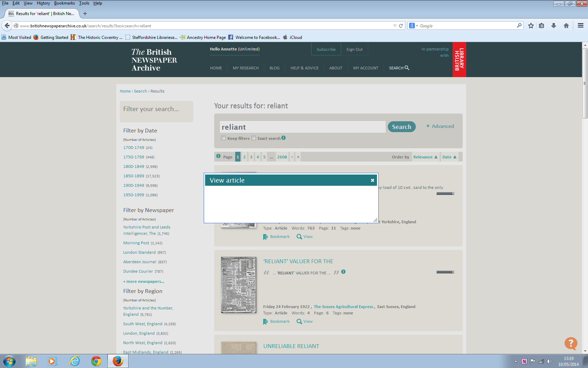Sort results by Date
The image size is (588, 368).
[x=449, y=157]
